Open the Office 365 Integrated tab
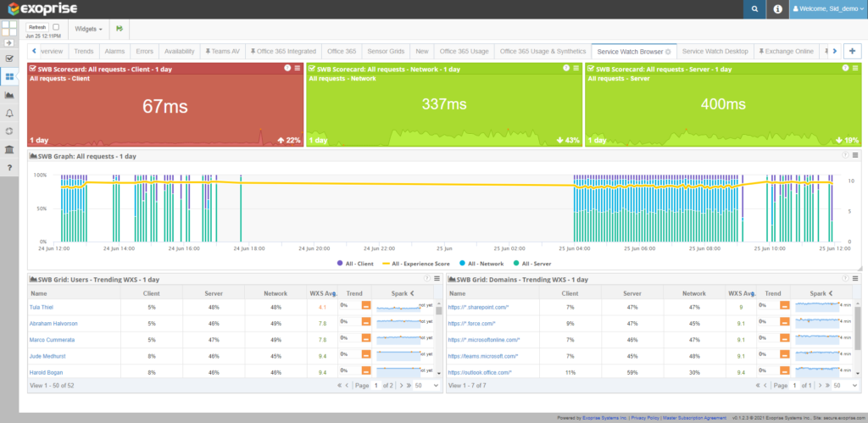The width and height of the screenshot is (868, 423). coord(283,52)
